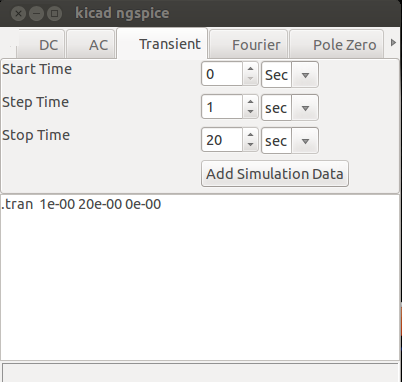The width and height of the screenshot is (402, 382).
Task: Increase the Stop Time value with up arrow
Action: (x=250, y=135)
